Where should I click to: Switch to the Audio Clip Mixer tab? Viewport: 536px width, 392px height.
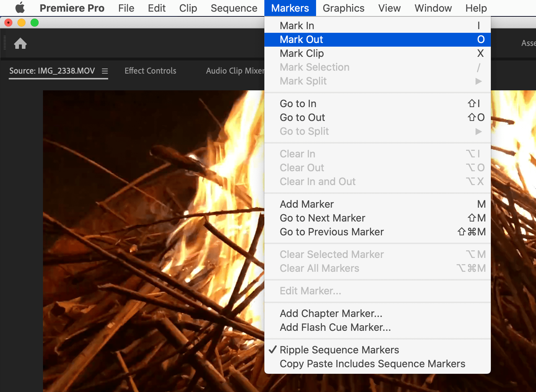coord(235,71)
